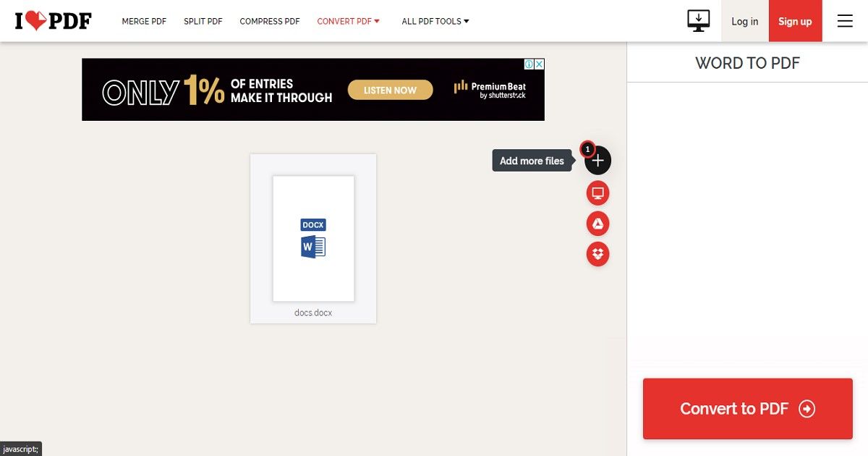Click the Log in button
Screen dimensions: 868x456
745,21
